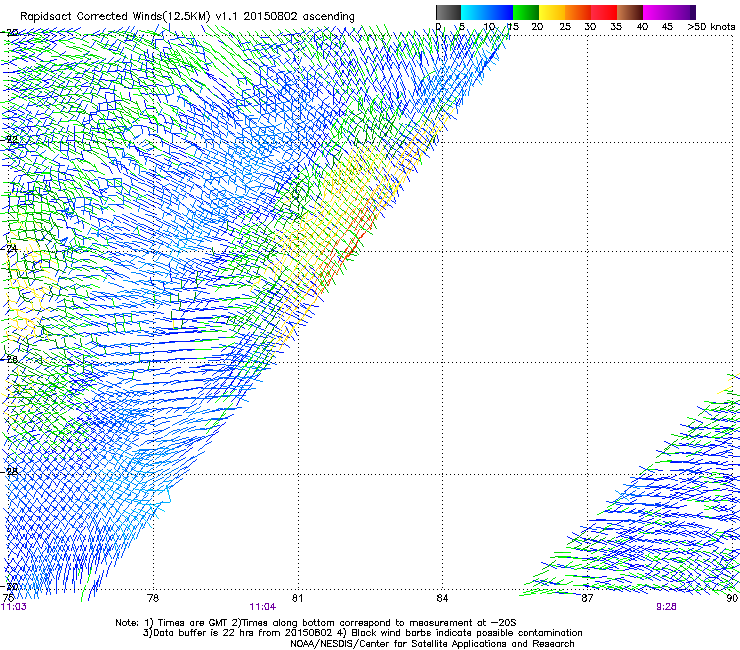This screenshot has width=740, height=650.
Task: Click the '45' legend scale label
Action: click(x=667, y=27)
